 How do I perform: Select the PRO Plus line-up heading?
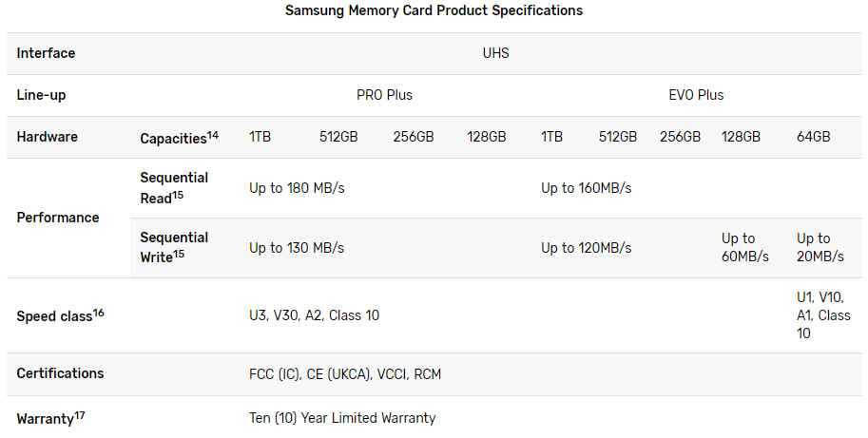(384, 95)
